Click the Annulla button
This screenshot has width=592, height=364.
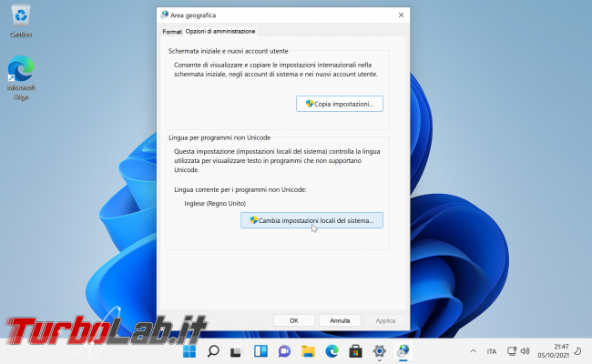pos(340,320)
